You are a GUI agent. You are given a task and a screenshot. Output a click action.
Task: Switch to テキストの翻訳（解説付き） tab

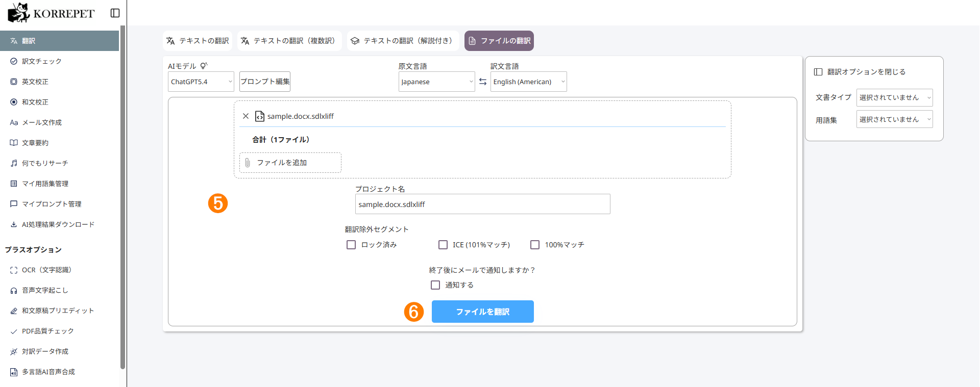point(403,41)
